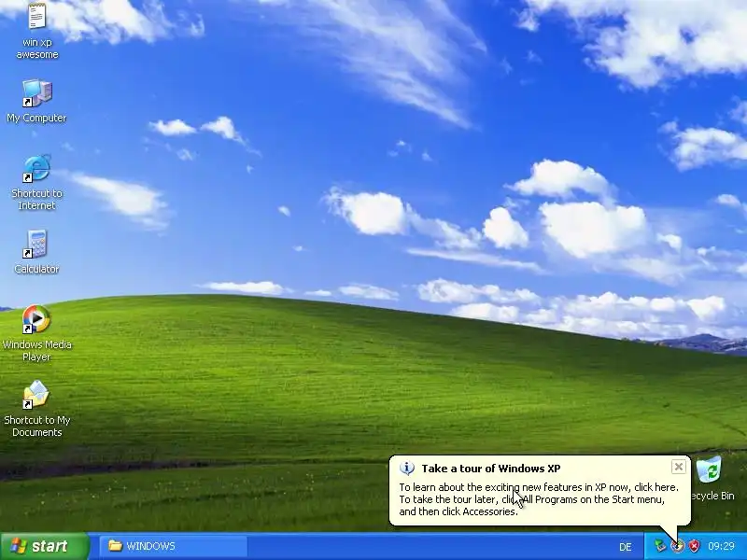This screenshot has height=560, width=747.
Task: Click the 'Windows Media Player' label text
Action: [36, 351]
